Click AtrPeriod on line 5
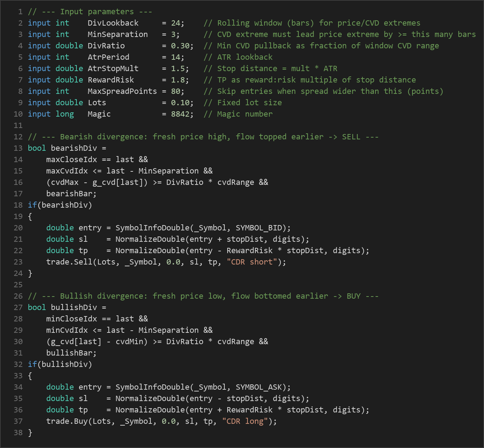Screen dimensions: 484x448 [x=108, y=57]
